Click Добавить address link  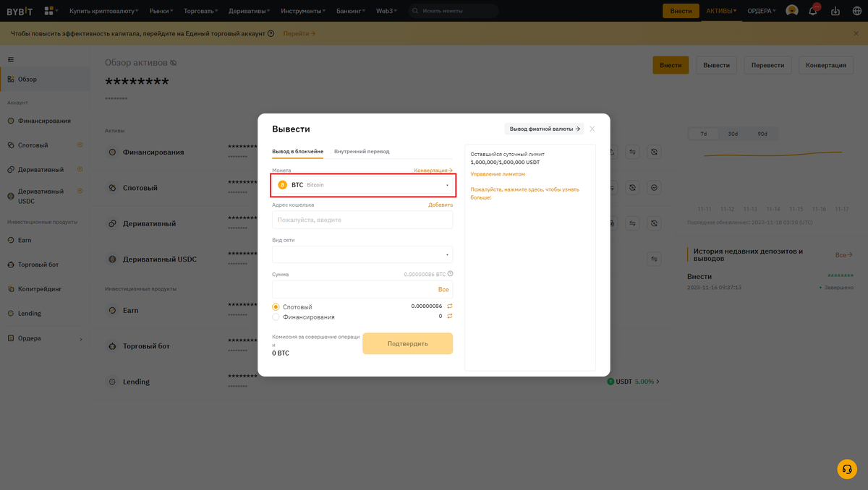click(441, 205)
